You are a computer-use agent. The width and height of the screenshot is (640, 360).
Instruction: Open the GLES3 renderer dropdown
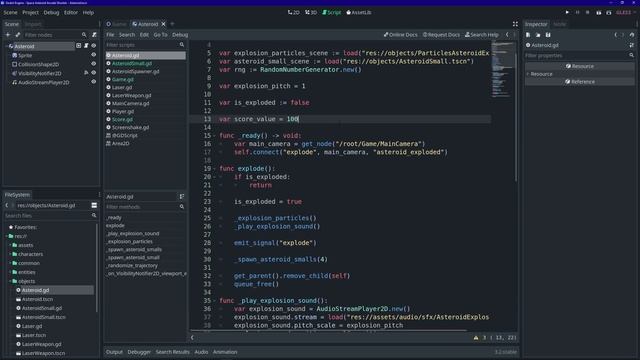coord(626,13)
